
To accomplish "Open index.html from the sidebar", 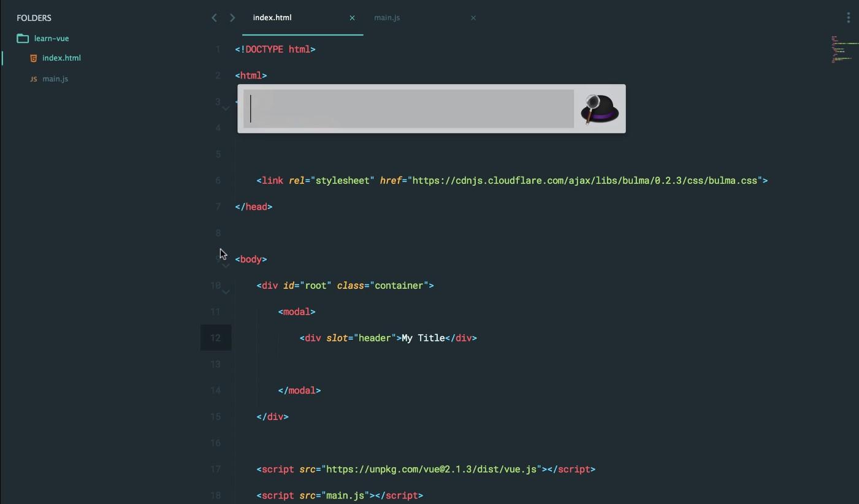I will (x=61, y=58).
